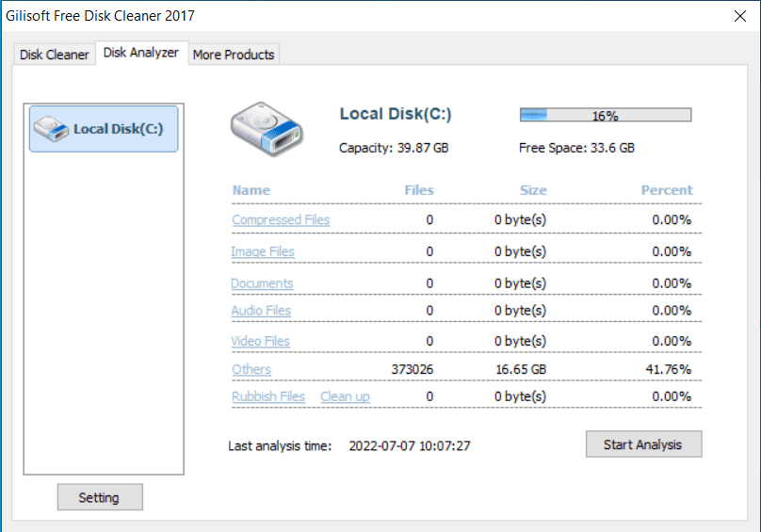Click the Size column header

533,190
